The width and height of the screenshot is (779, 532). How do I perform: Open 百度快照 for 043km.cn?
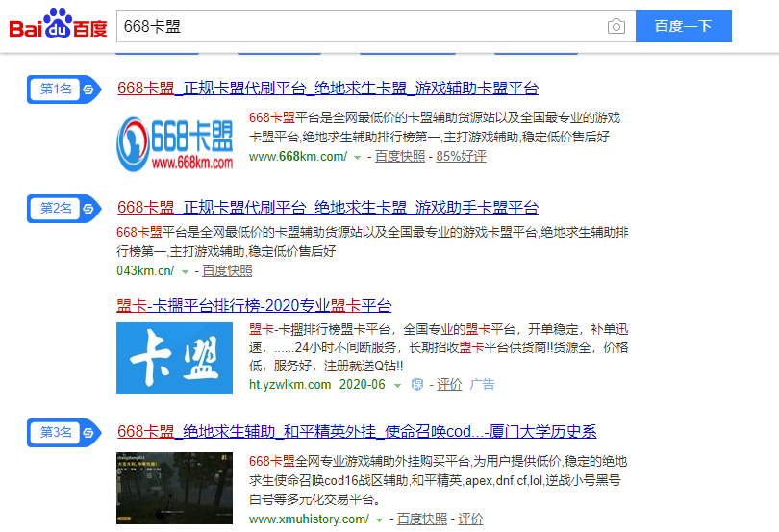227,271
